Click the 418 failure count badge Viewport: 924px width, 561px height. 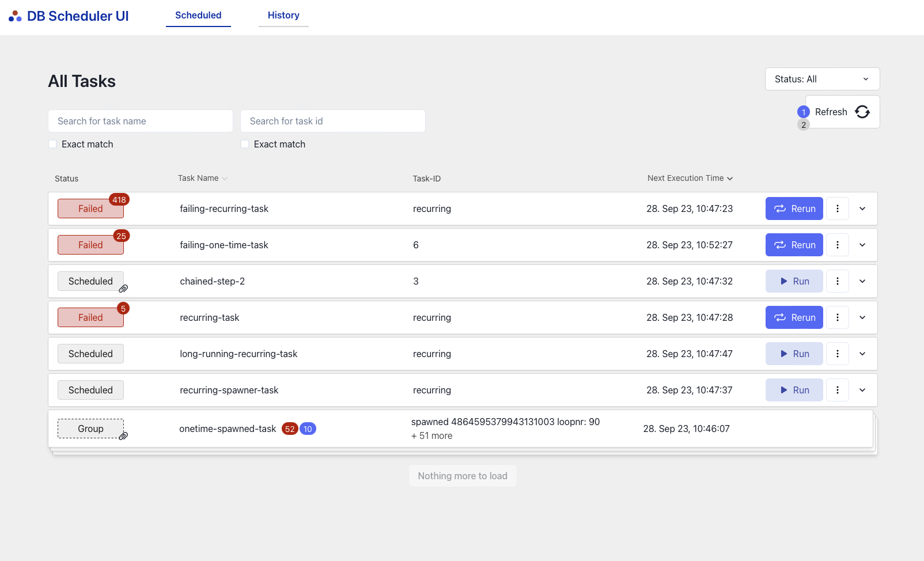[x=119, y=200]
